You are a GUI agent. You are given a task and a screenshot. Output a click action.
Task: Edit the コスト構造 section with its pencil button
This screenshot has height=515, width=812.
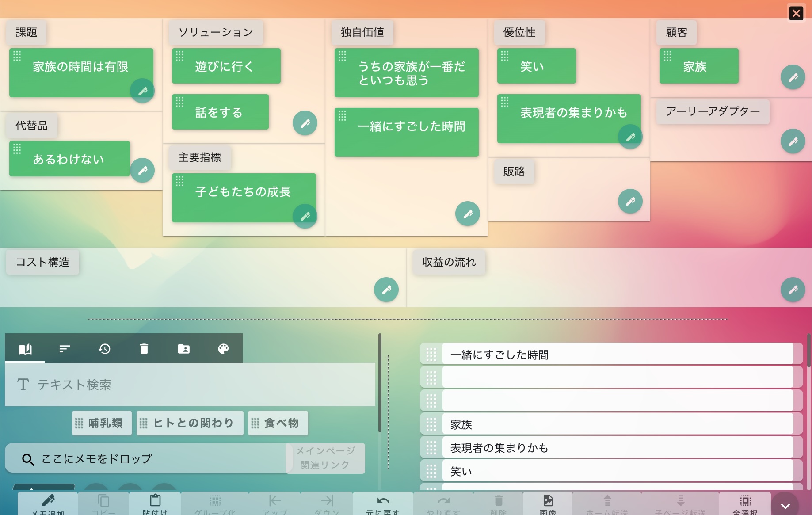pyautogui.click(x=386, y=290)
